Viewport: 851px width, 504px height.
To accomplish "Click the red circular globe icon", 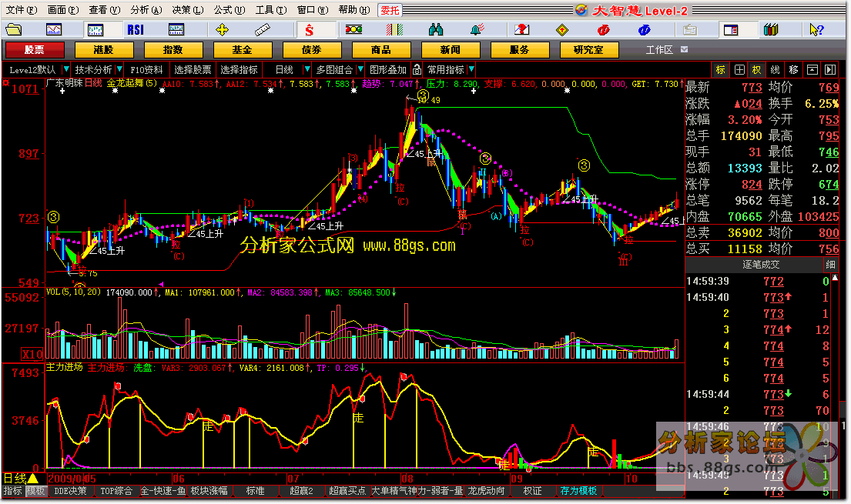I will 604,29.
